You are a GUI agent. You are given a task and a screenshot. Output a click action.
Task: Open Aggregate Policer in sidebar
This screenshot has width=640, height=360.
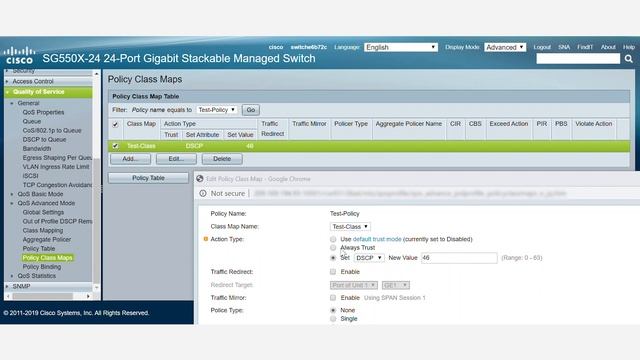[47, 240]
